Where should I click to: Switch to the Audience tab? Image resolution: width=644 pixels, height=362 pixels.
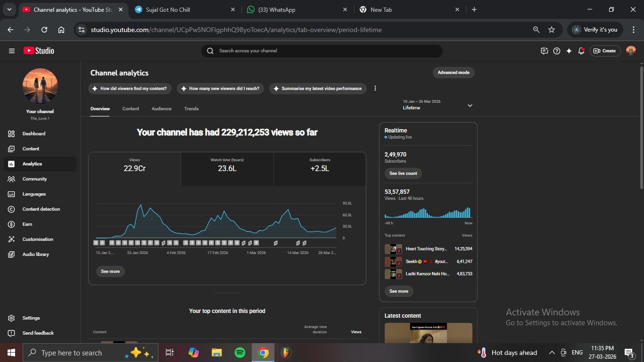(161, 109)
